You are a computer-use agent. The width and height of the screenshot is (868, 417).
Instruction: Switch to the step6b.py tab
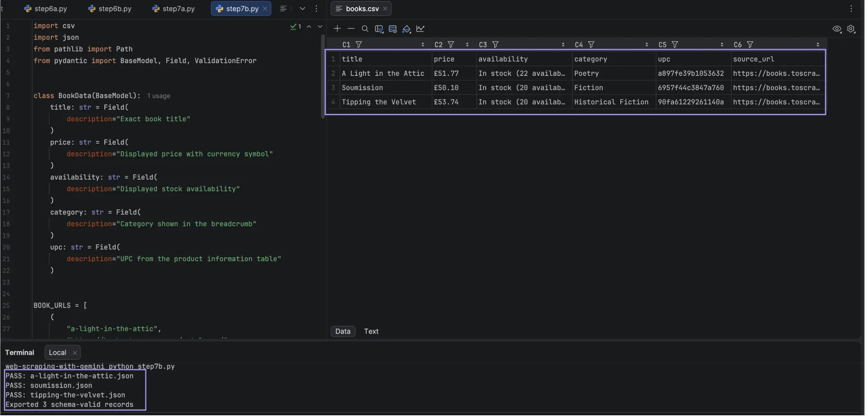click(110, 8)
